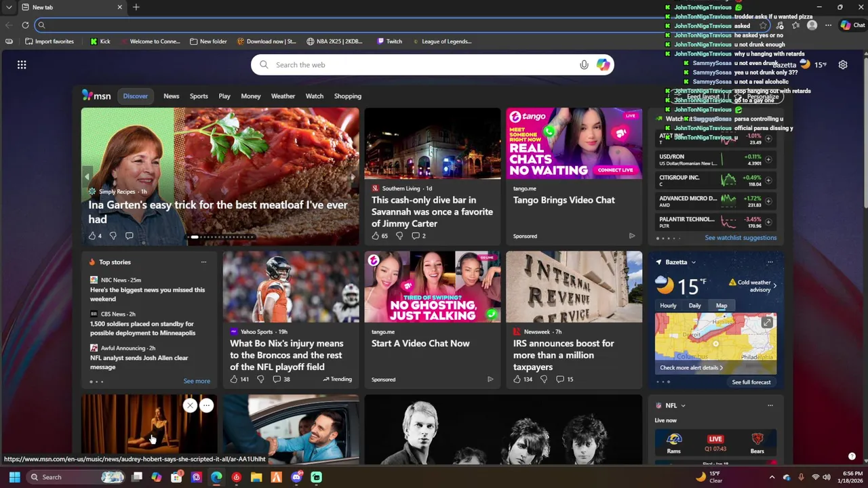Select the Shopping tab on MSN
The image size is (868, 488).
click(x=348, y=96)
